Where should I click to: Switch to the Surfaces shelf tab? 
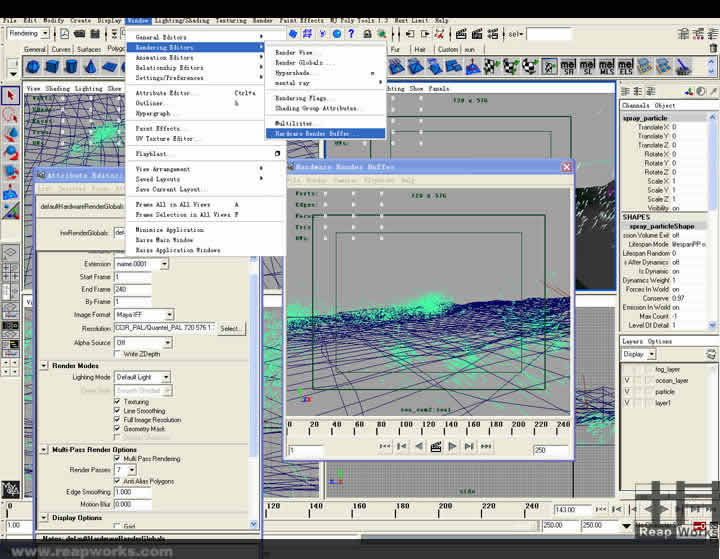tap(89, 49)
